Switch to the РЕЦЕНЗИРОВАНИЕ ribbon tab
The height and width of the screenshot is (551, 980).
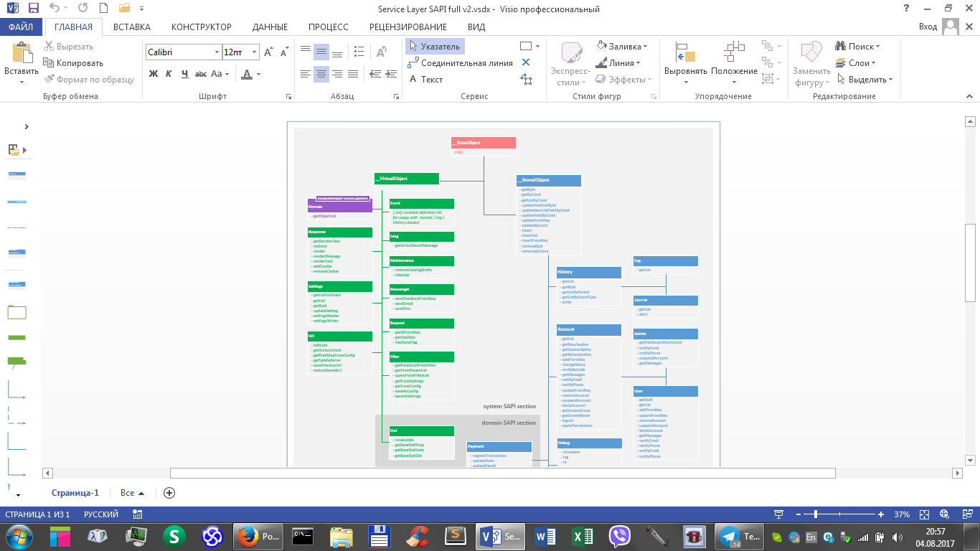point(408,27)
